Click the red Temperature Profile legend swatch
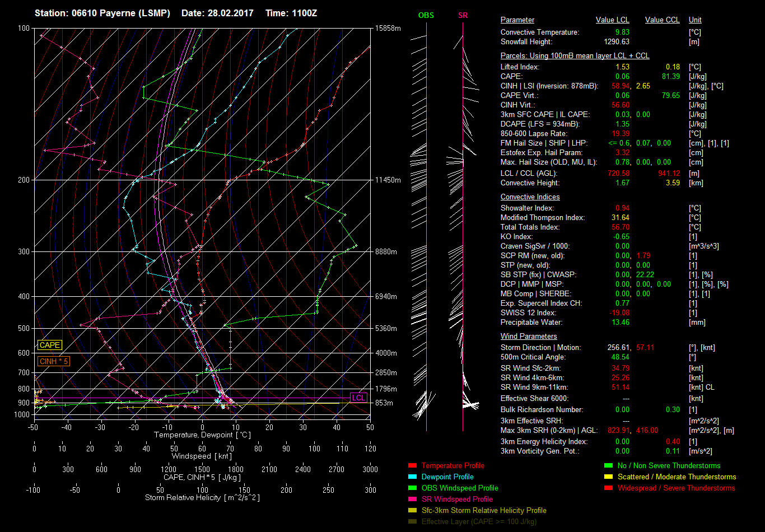 [x=412, y=466]
